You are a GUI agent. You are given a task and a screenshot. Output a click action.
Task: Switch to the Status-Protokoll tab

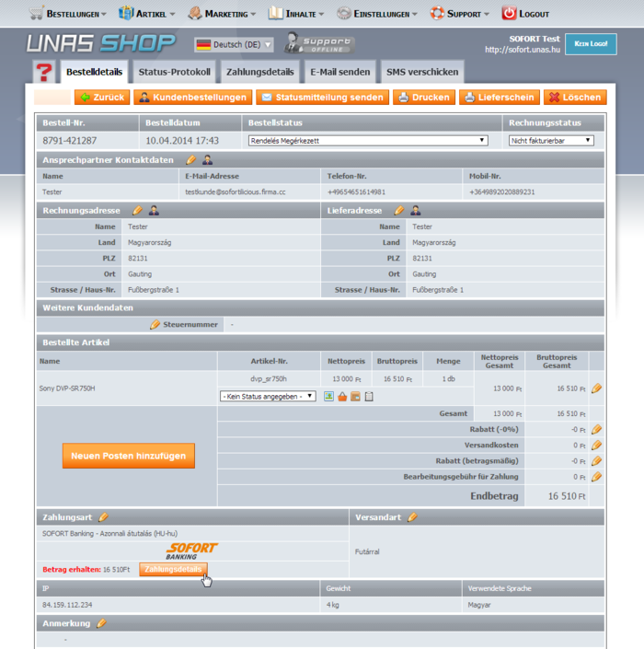pyautogui.click(x=174, y=72)
